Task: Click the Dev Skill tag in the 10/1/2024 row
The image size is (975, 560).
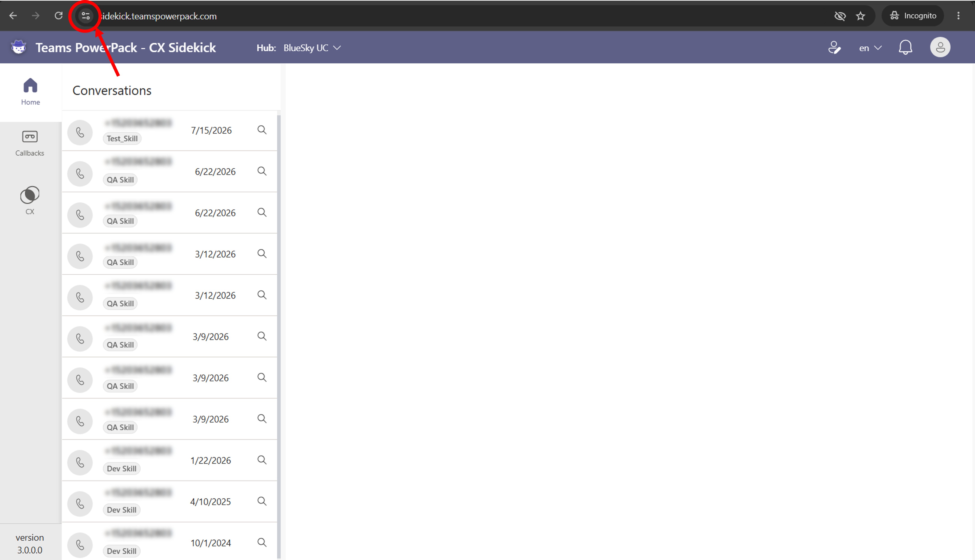Action: [122, 551]
